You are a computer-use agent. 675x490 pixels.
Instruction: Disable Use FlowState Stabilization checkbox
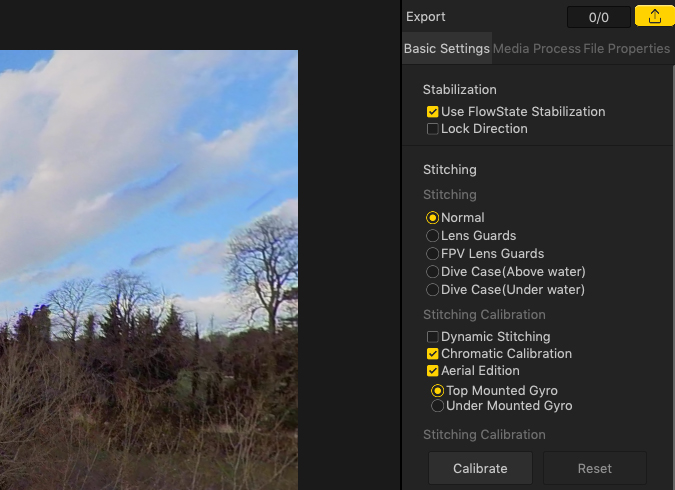pos(432,112)
